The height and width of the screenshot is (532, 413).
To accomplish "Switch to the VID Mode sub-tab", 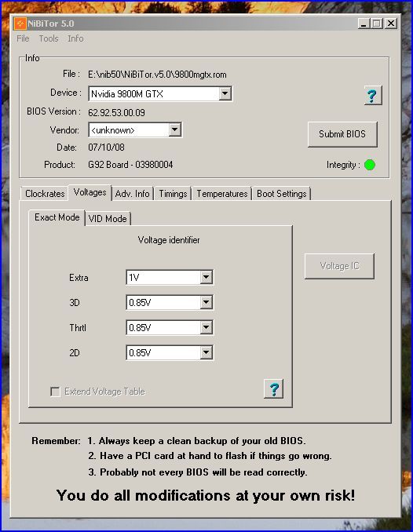I will point(108,219).
